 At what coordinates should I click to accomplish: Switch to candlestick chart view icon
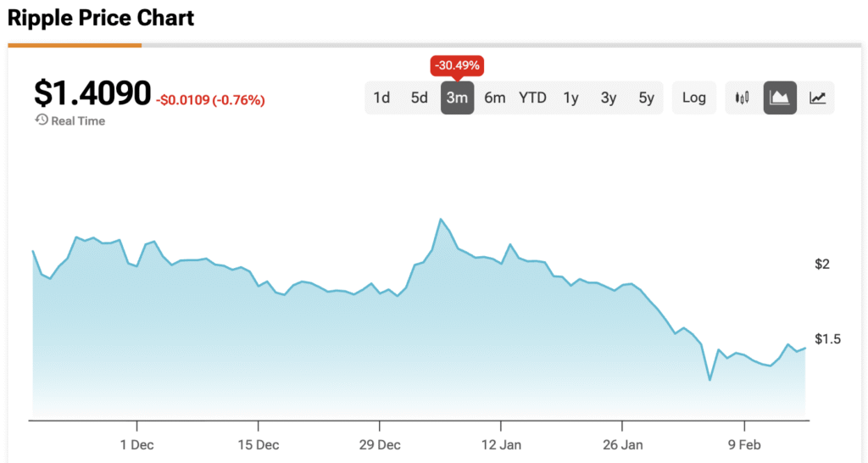(743, 98)
